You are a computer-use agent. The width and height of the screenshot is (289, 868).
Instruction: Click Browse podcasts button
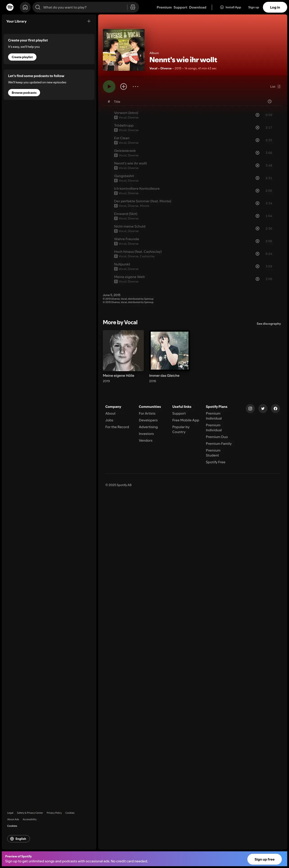[x=24, y=93]
